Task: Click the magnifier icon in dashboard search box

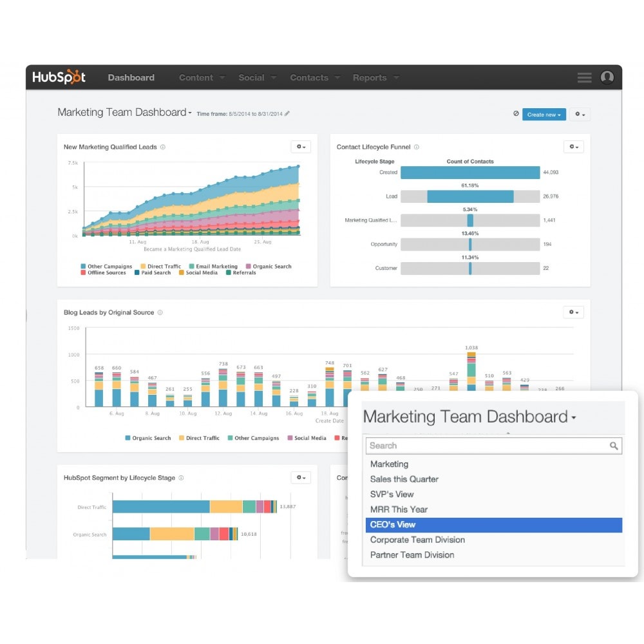Action: point(614,446)
